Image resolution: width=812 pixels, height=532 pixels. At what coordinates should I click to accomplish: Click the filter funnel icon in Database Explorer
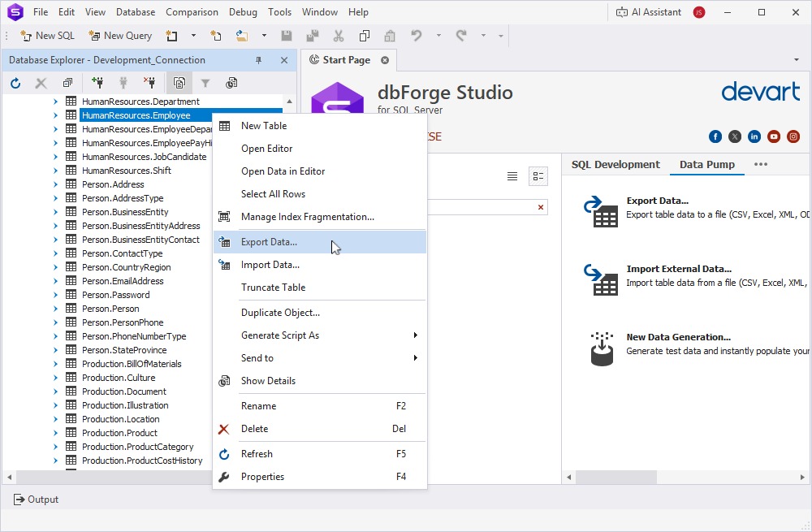click(205, 83)
